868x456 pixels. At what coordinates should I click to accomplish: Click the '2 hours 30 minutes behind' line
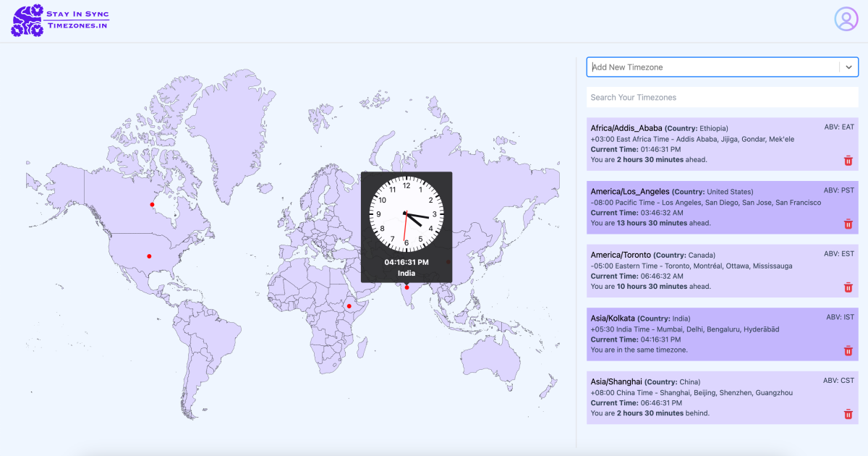click(650, 413)
